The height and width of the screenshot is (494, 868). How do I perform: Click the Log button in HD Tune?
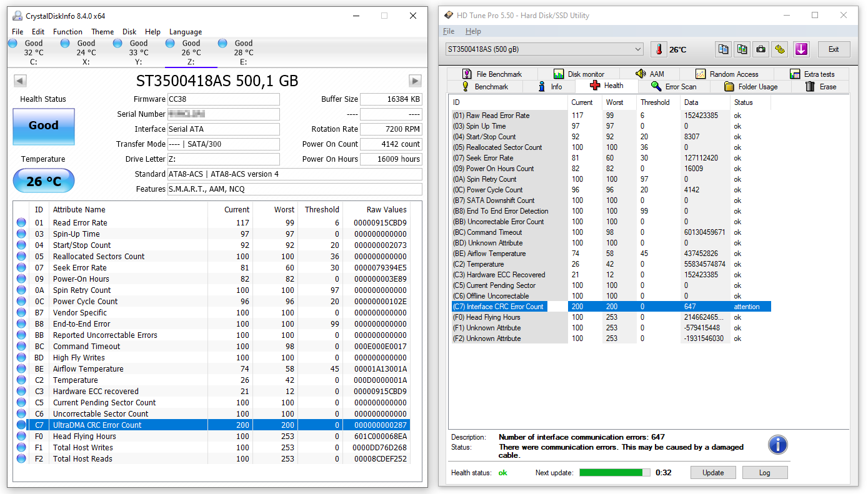point(765,473)
